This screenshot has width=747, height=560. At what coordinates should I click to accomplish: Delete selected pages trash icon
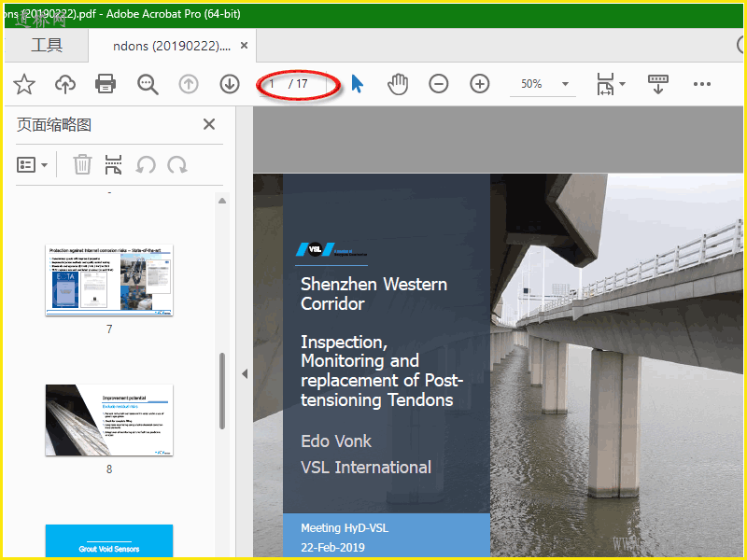point(82,165)
